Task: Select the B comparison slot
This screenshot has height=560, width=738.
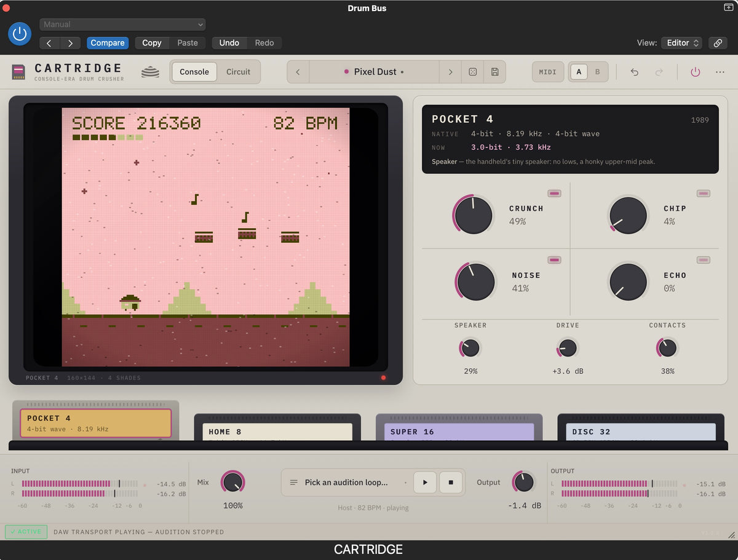Action: (x=597, y=72)
